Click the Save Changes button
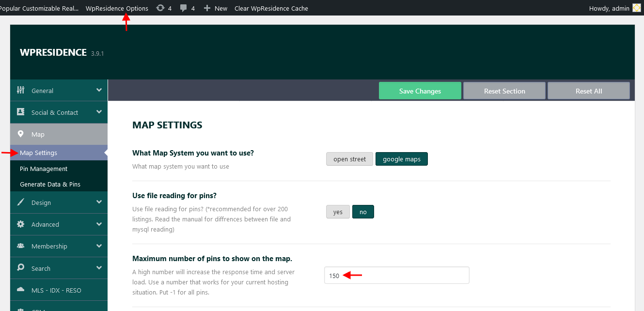The image size is (644, 311). tap(420, 91)
